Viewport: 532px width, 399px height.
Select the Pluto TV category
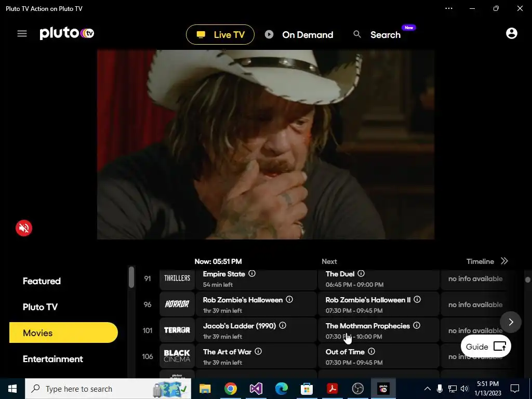pos(40,307)
